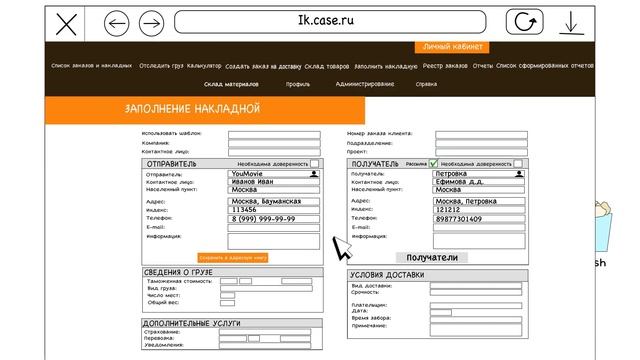Screen dimensions: 640x360
Task: Click recipient index field '121212'
Action: 479,210
